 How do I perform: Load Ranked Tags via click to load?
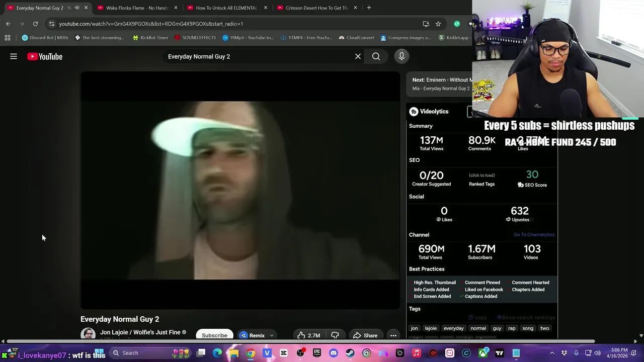tap(481, 175)
